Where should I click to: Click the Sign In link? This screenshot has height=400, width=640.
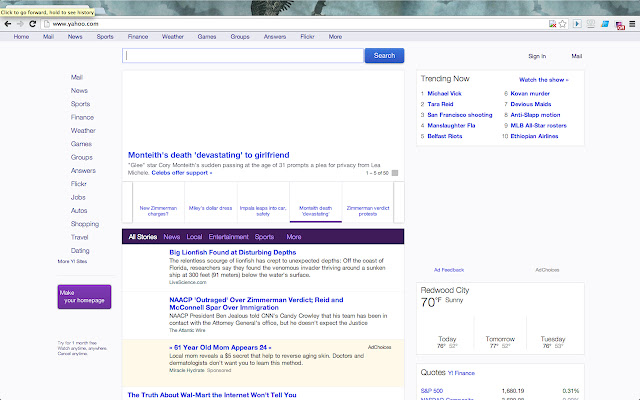(x=537, y=57)
